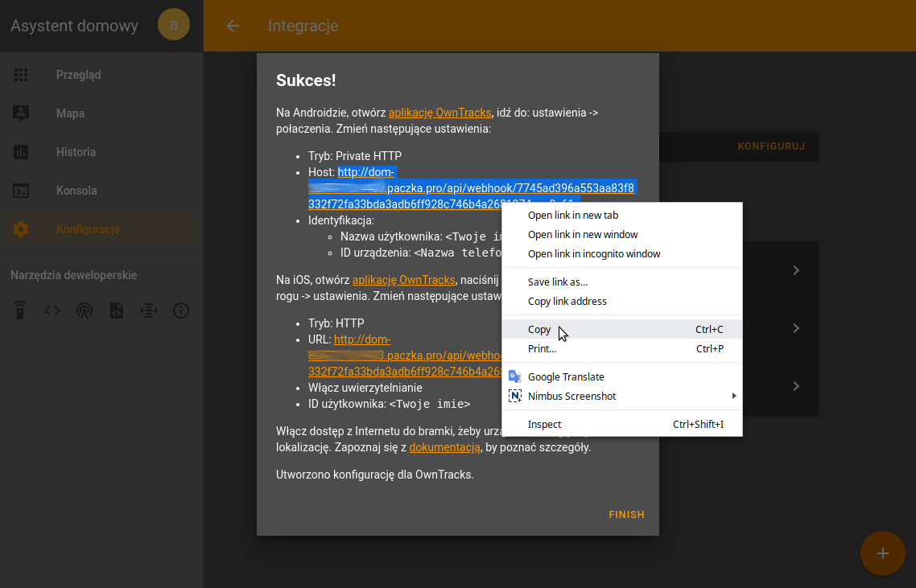Click the round plus add-integration button
This screenshot has width=916, height=588.
coord(883,553)
